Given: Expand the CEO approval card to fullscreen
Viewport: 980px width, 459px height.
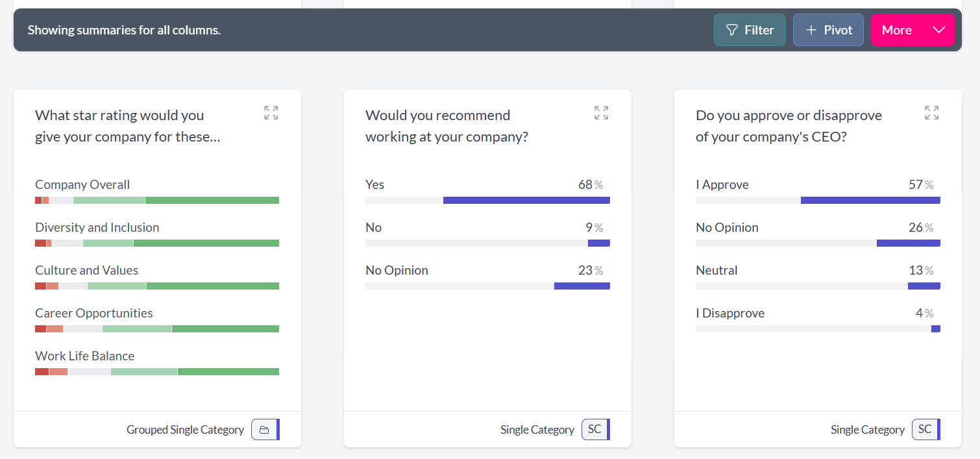Looking at the screenshot, I should point(932,113).
